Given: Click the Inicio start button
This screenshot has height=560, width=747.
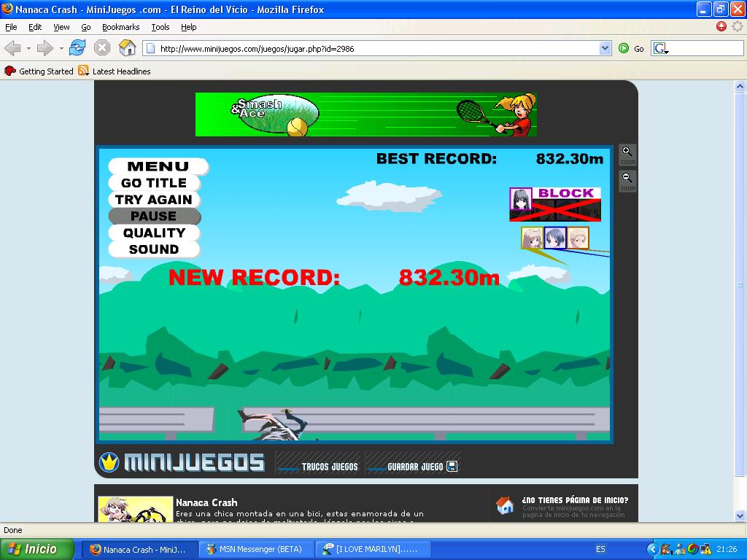Looking at the screenshot, I should [x=36, y=549].
